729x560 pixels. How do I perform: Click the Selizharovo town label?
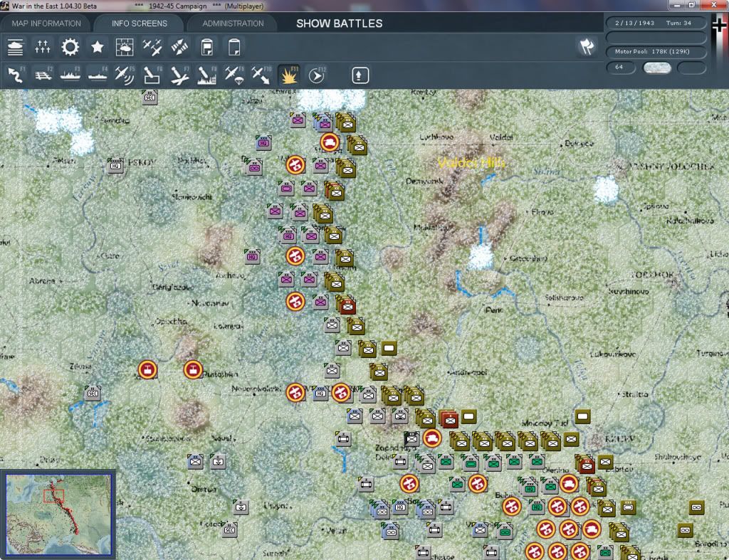point(564,297)
